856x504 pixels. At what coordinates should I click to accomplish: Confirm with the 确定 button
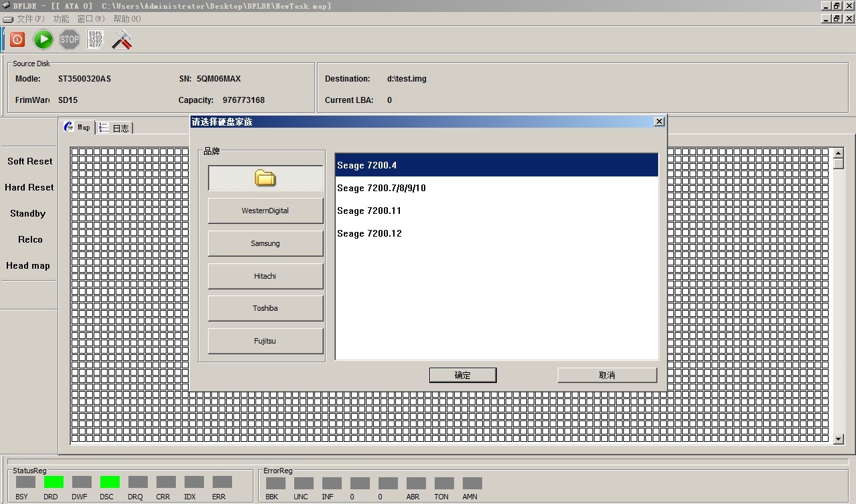[463, 375]
